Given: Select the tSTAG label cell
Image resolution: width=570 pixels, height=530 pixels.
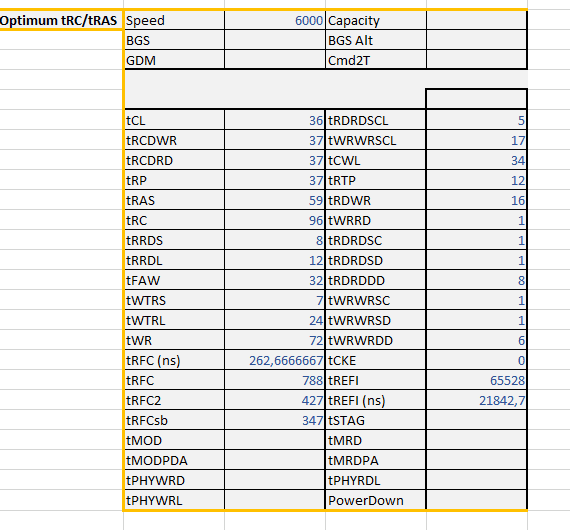Looking at the screenshot, I should click(x=376, y=420).
